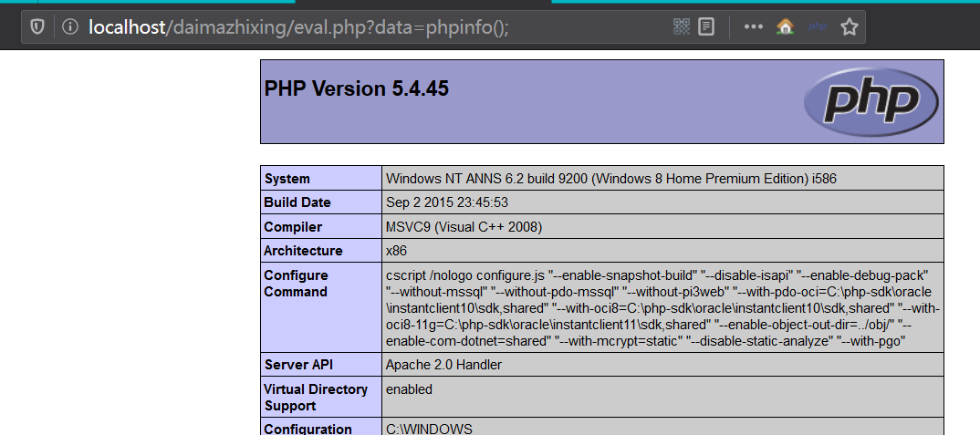Screen dimensions: 980x435
Task: Click the enabled value for Virtual Directory
Action: coord(410,389)
